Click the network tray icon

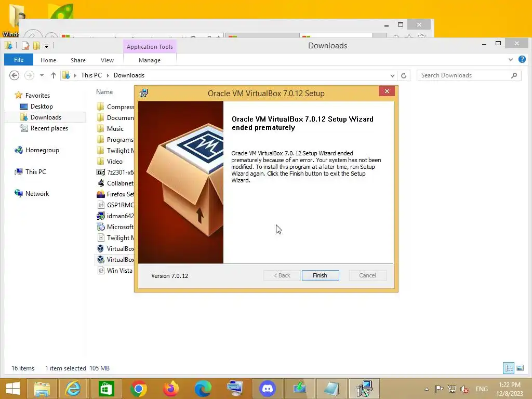pyautogui.click(x=451, y=389)
